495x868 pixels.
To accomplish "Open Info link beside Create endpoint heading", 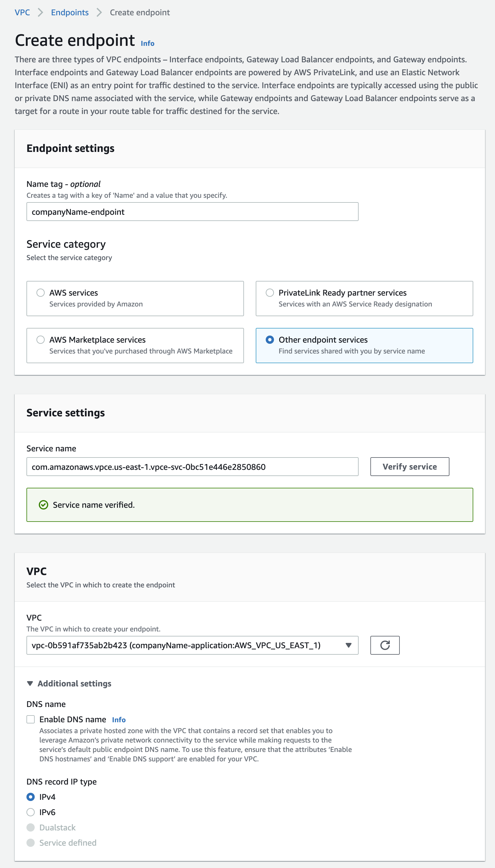I will pyautogui.click(x=147, y=43).
